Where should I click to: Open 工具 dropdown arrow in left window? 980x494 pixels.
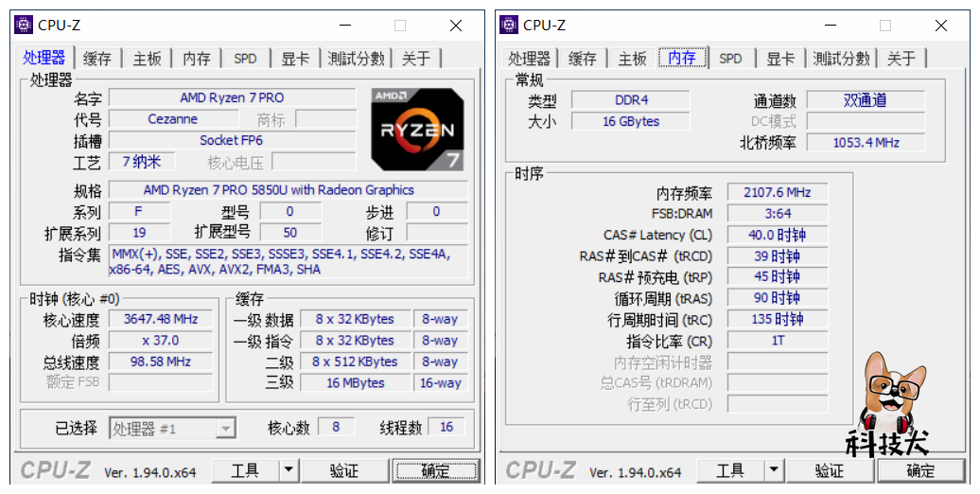pos(289,470)
